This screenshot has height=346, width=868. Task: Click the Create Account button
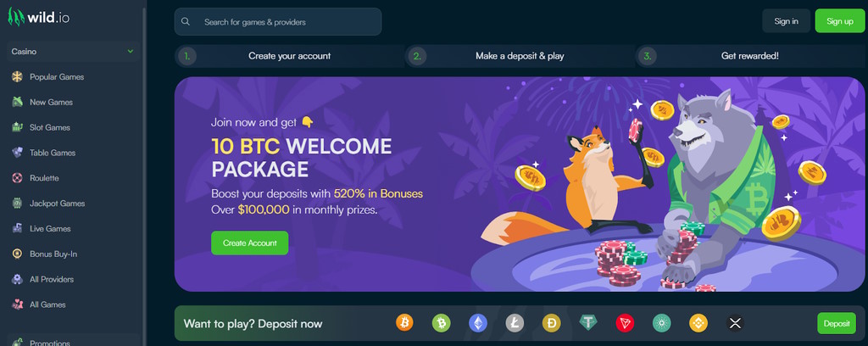250,243
